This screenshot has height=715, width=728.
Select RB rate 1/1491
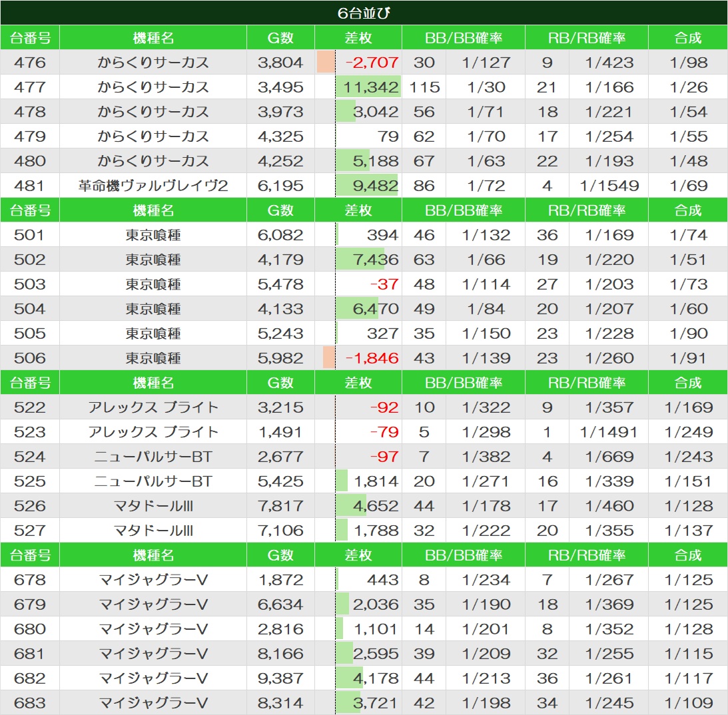(x=609, y=431)
